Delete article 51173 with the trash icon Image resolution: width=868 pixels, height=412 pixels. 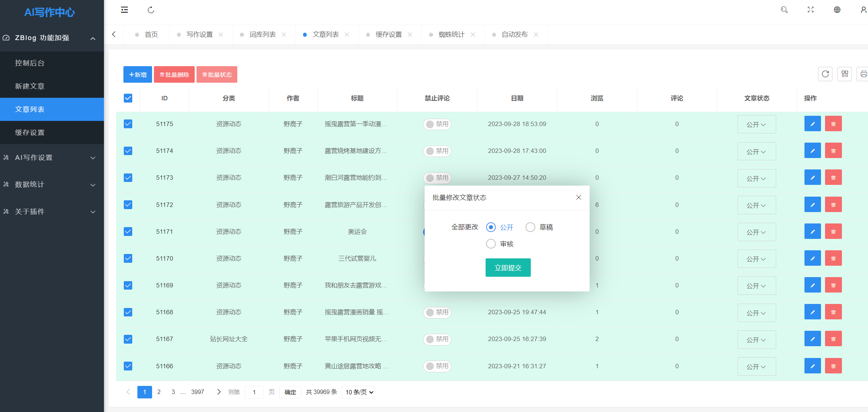(833, 178)
